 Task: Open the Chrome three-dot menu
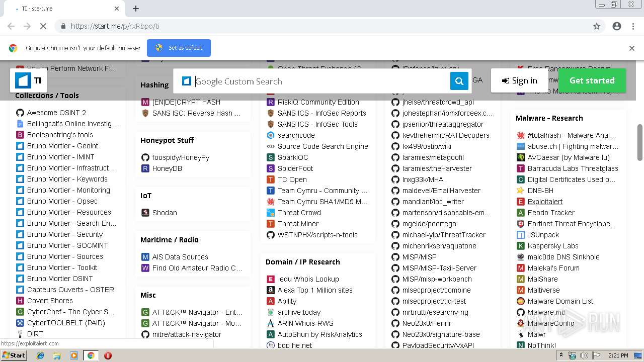pos(633,26)
